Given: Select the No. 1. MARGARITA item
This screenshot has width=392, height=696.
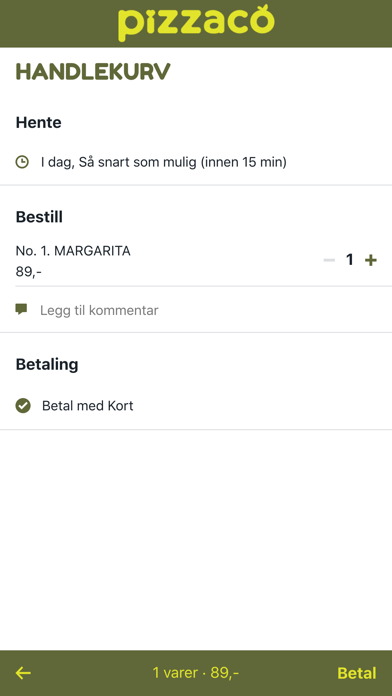Looking at the screenshot, I should [73, 251].
